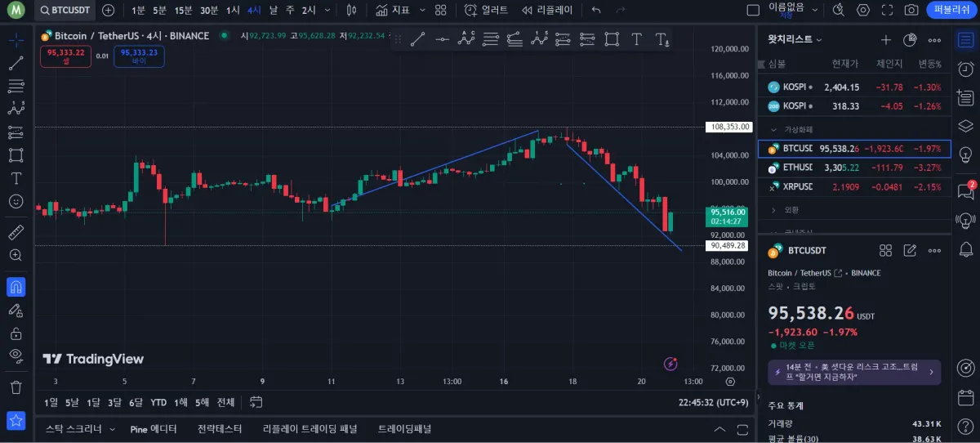Toggle stay in drawing mode
This screenshot has height=443, width=980.
click(x=16, y=310)
